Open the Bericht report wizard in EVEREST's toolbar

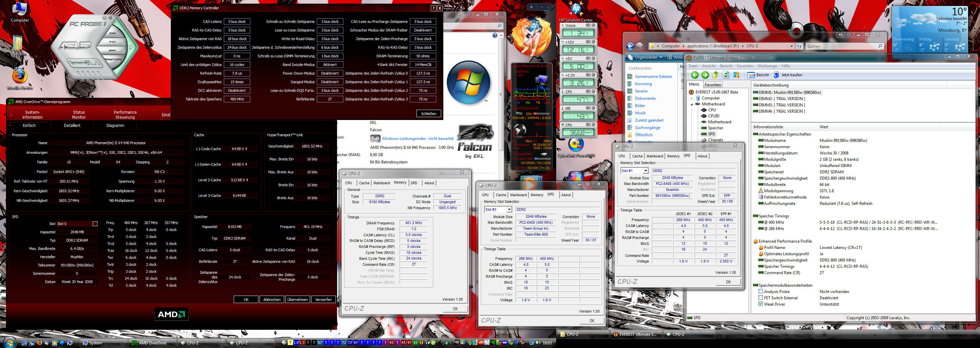pos(758,75)
